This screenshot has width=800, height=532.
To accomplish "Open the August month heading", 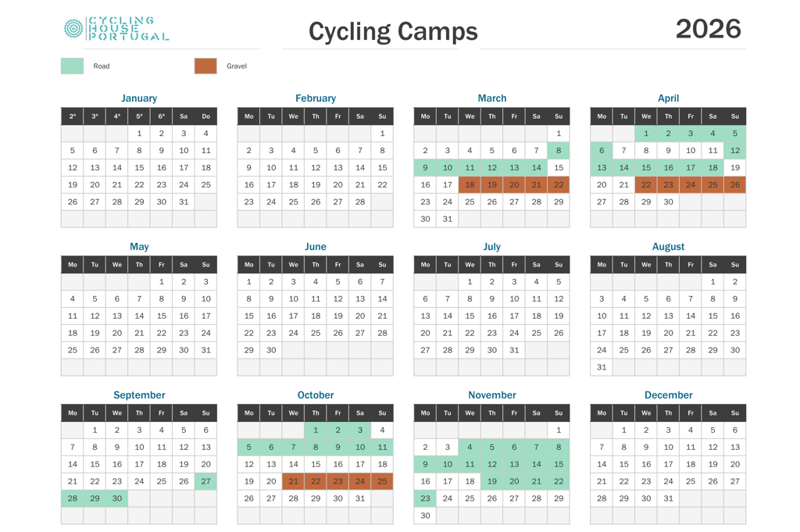I will tap(668, 246).
